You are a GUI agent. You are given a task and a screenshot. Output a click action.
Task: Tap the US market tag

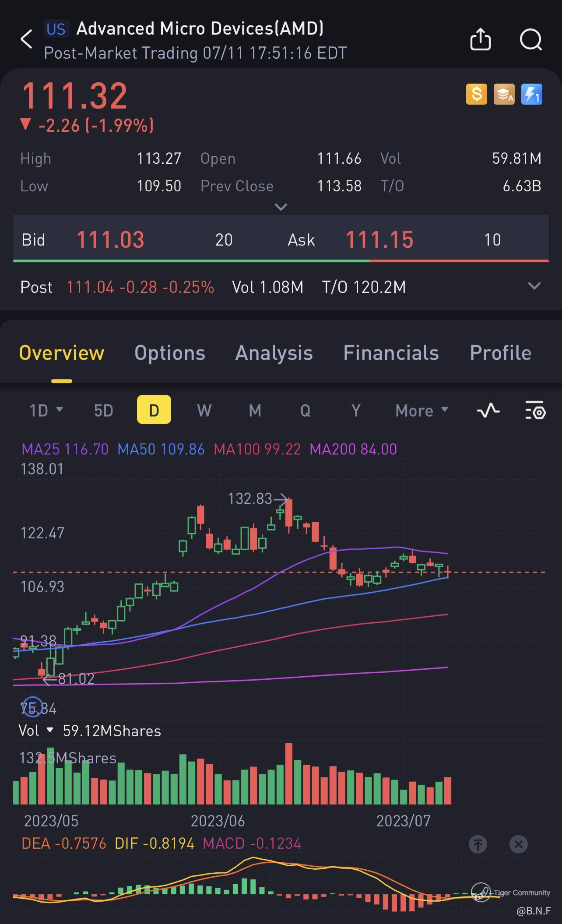coord(56,29)
